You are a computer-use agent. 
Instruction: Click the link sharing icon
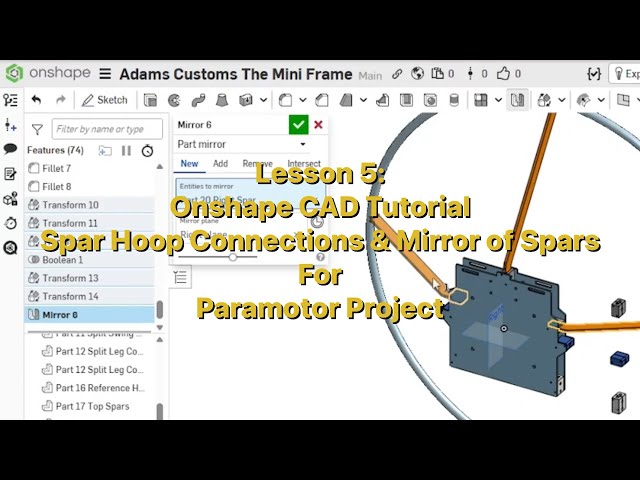[x=397, y=74]
